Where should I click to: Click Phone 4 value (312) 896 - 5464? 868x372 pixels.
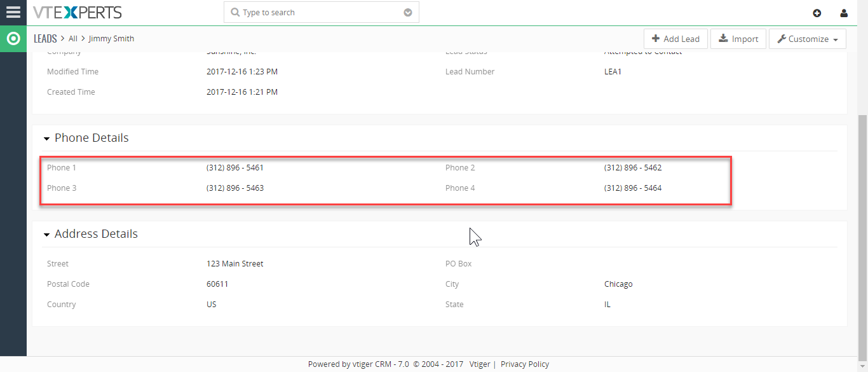tap(633, 188)
